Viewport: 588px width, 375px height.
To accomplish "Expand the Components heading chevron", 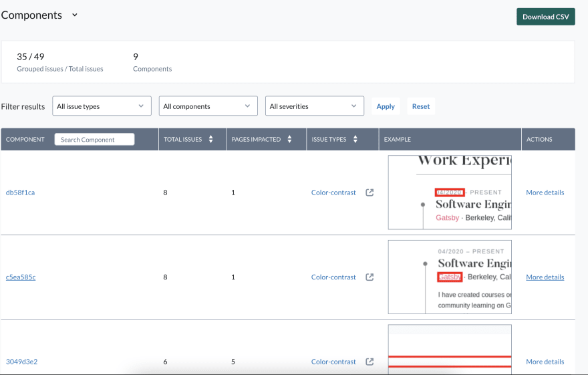I will (x=75, y=15).
